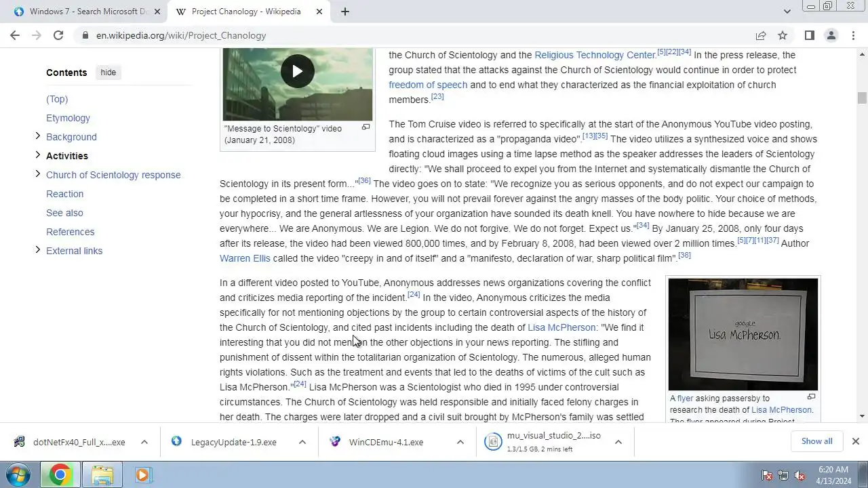Open the browser side panel

coord(809,35)
